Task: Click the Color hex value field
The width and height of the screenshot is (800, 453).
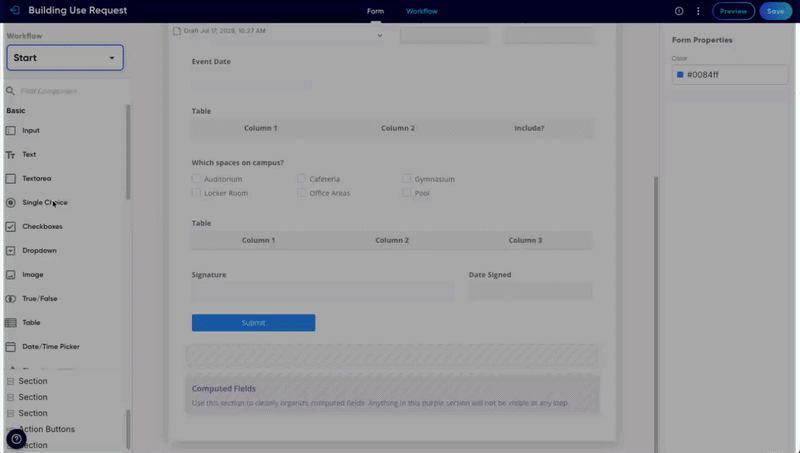Action: tap(730, 74)
